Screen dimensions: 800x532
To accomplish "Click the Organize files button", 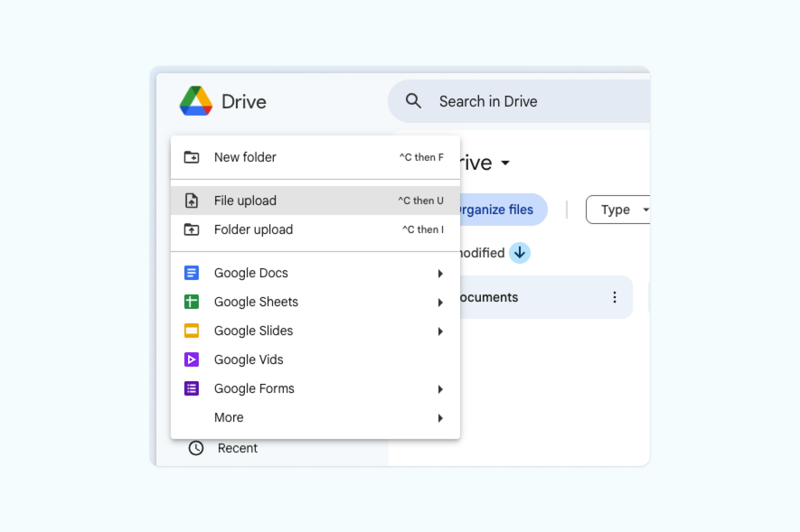I will 499,210.
